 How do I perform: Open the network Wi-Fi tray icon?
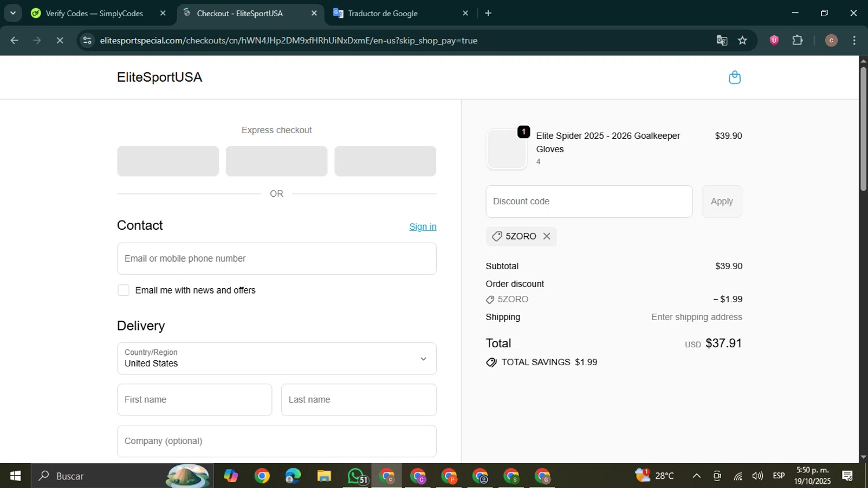tap(738, 476)
